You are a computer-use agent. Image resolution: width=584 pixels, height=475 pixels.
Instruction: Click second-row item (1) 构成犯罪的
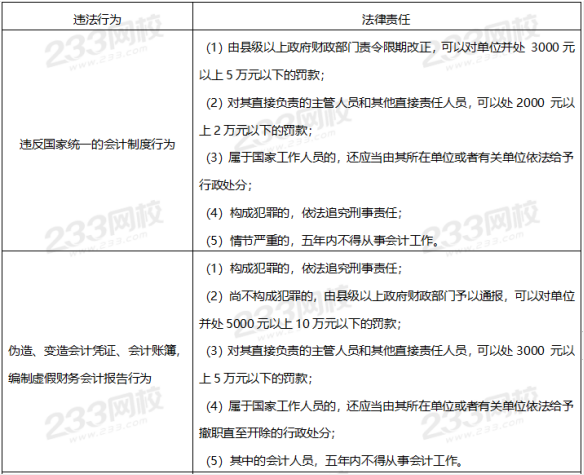coord(304,268)
